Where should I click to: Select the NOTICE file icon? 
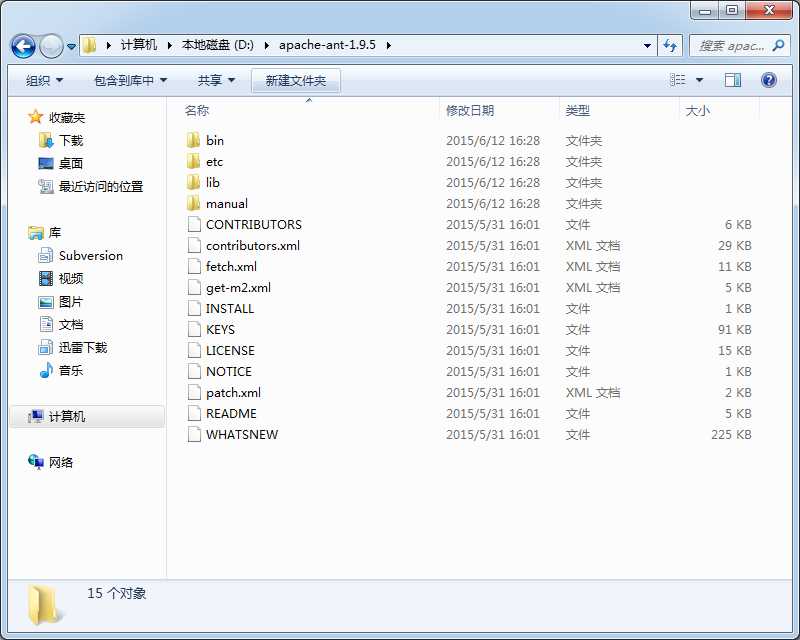tap(194, 372)
